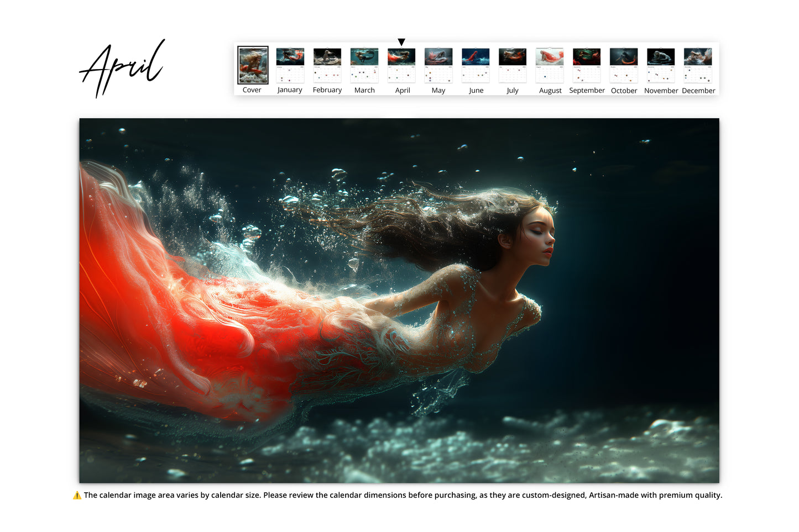Click the handwritten April title
The width and height of the screenshot is (799, 532).
(123, 68)
